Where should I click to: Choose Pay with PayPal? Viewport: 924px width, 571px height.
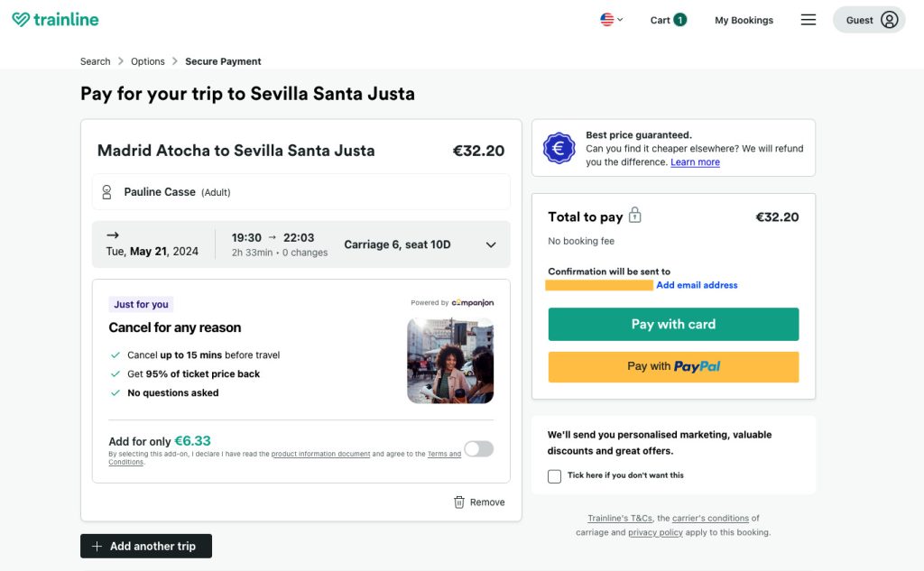pos(673,366)
